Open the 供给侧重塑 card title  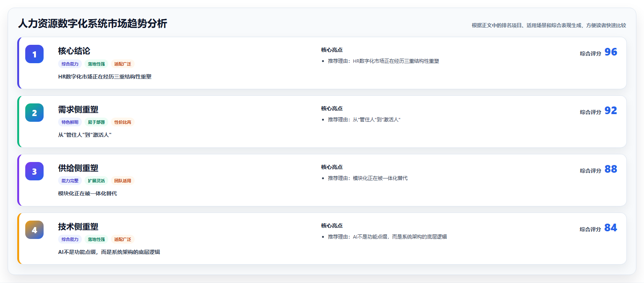[78, 168]
